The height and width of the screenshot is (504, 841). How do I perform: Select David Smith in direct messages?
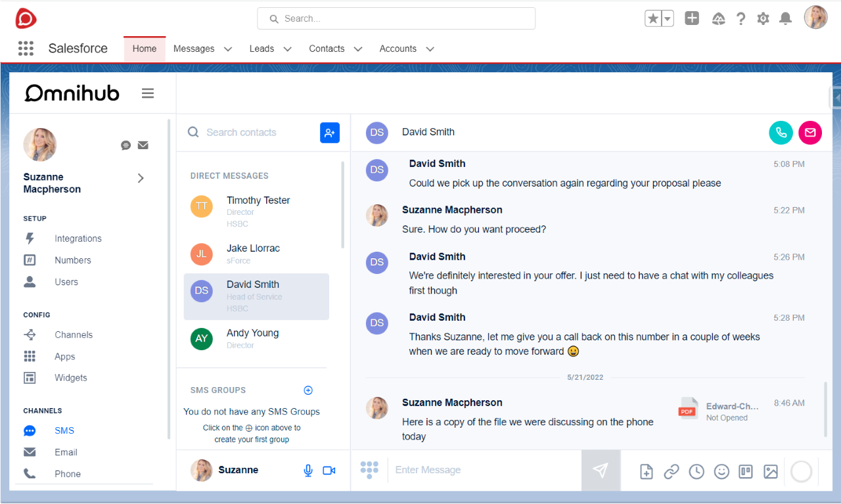click(x=256, y=296)
